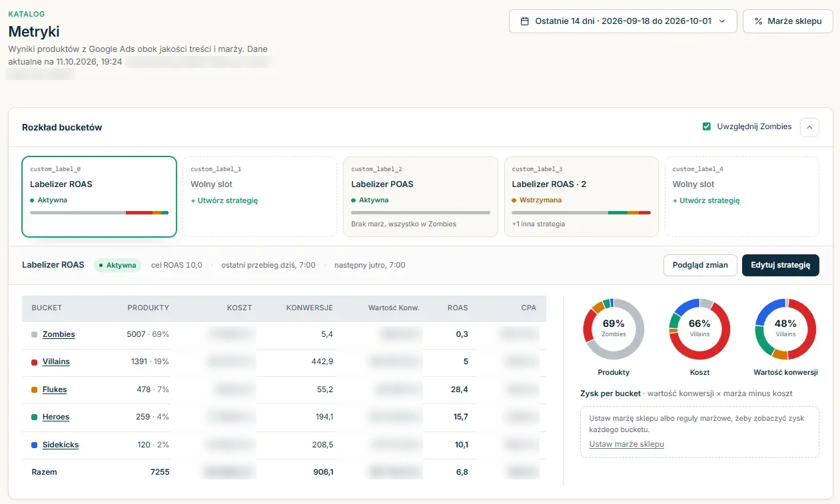Follow the Ustaw marże sklepu link
840x504 pixels.
[627, 444]
